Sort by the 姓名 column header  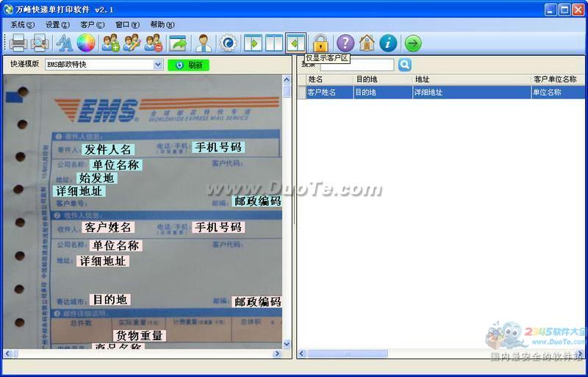click(x=329, y=79)
